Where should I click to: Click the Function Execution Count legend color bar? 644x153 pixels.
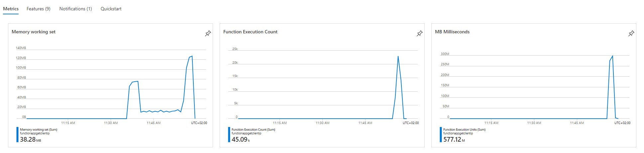pyautogui.click(x=229, y=135)
